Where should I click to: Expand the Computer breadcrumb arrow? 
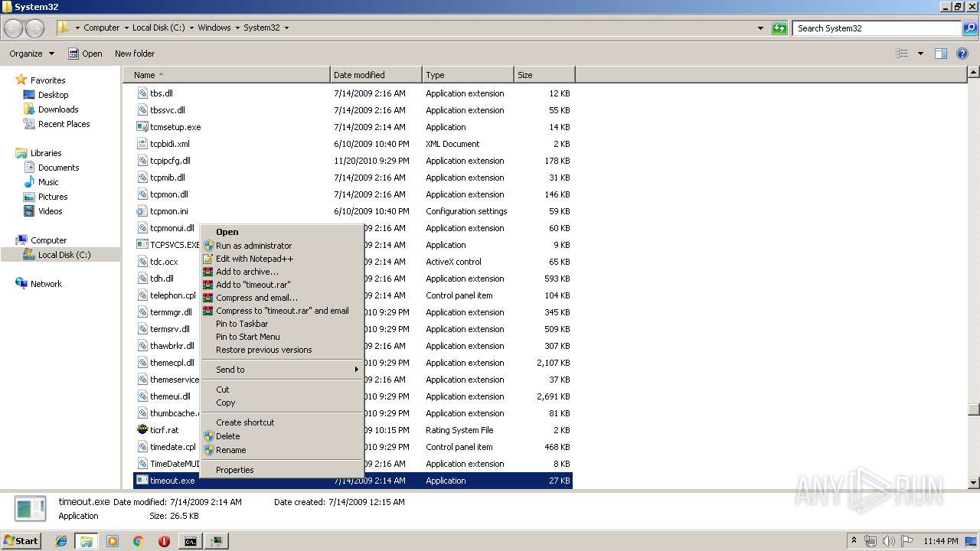click(x=126, y=28)
